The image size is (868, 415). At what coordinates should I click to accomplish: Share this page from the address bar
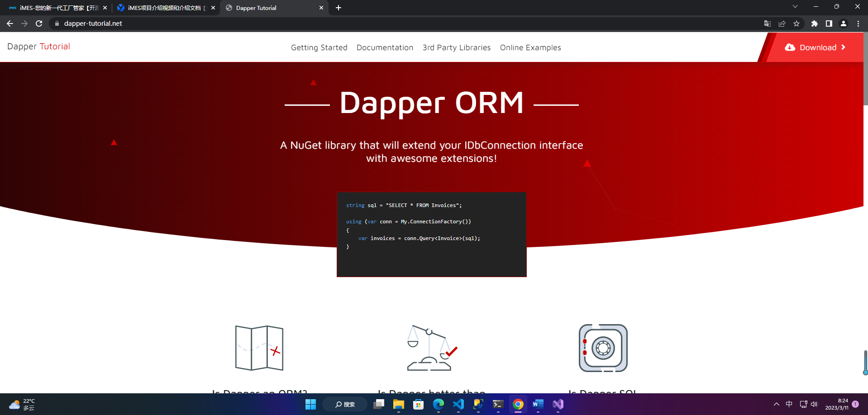pos(782,24)
